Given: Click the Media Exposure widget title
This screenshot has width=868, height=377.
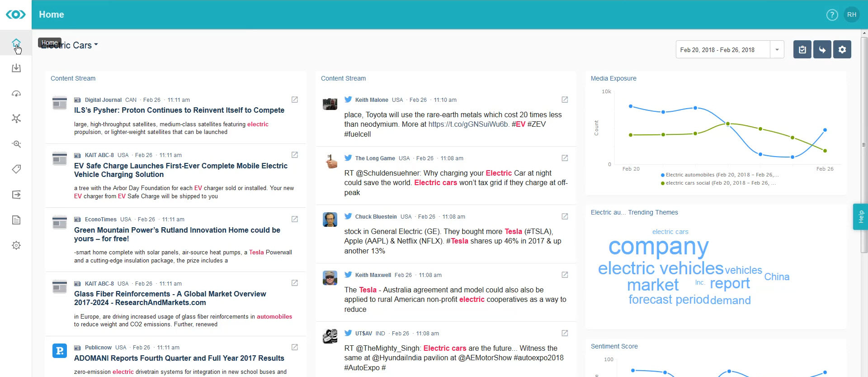Looking at the screenshot, I should tap(613, 78).
